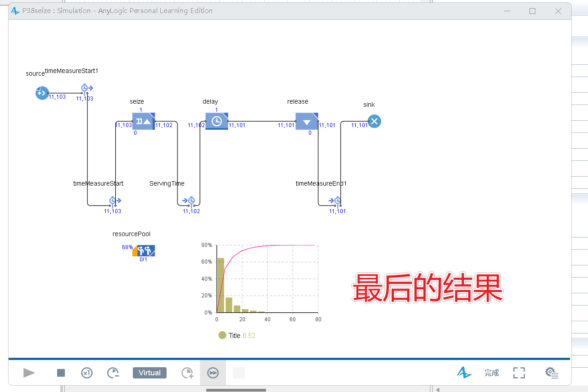The height and width of the screenshot is (392, 588).
Task: Select the sink block icon
Action: [x=374, y=121]
